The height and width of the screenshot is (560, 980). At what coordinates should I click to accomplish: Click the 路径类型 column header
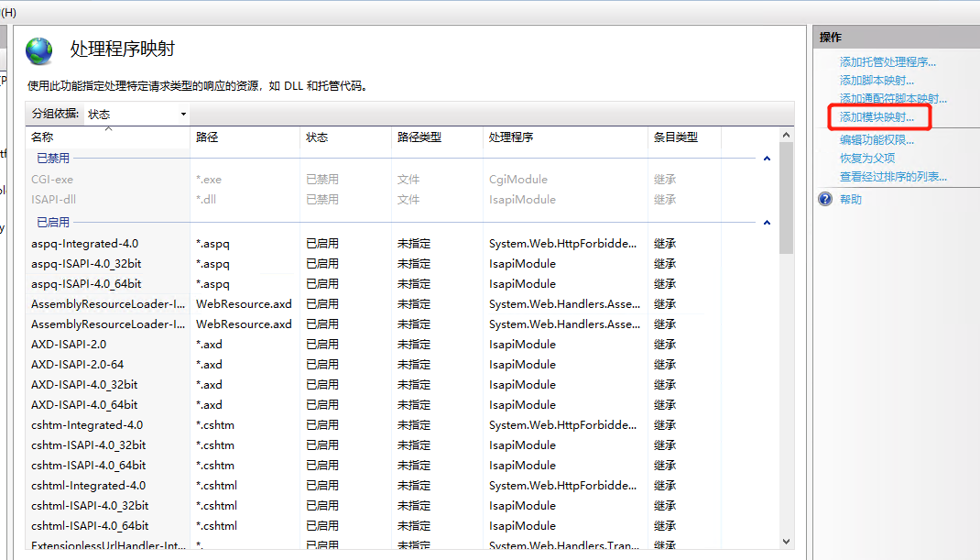pos(419,137)
